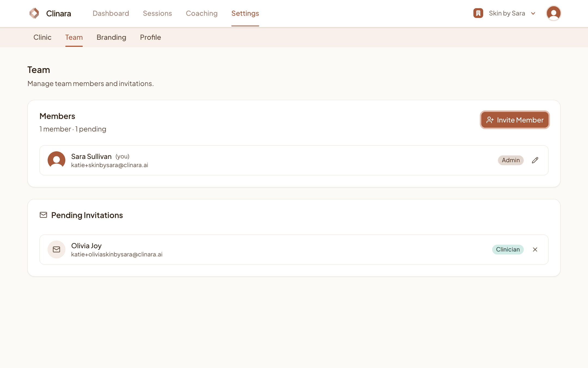
Task: Open Coaching in top navigation
Action: pos(202,13)
